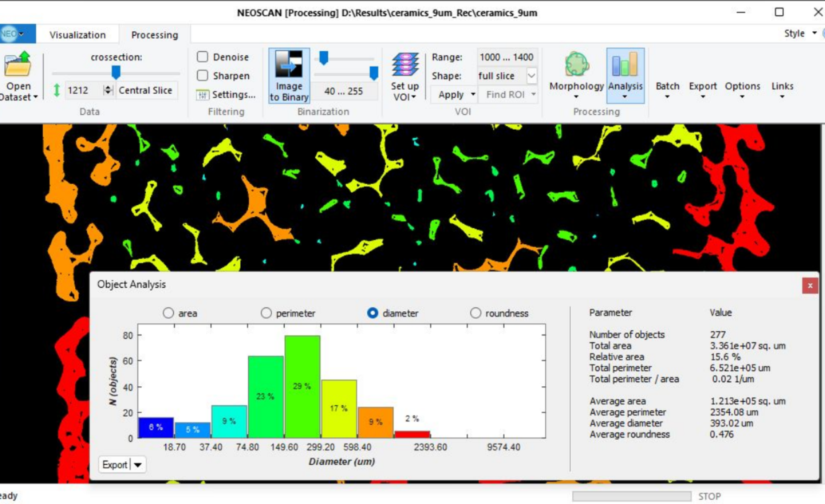825x504 pixels.
Task: Enable the Sharpen checkbox
Action: point(202,76)
